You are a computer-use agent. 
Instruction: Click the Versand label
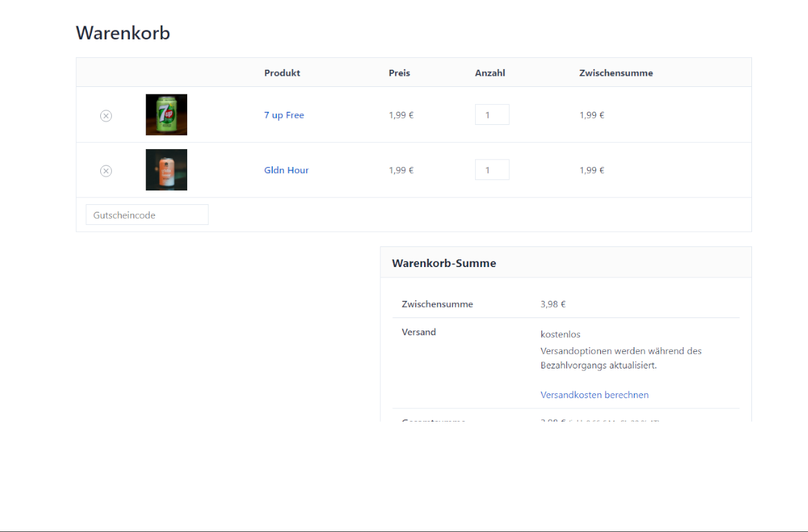419,332
